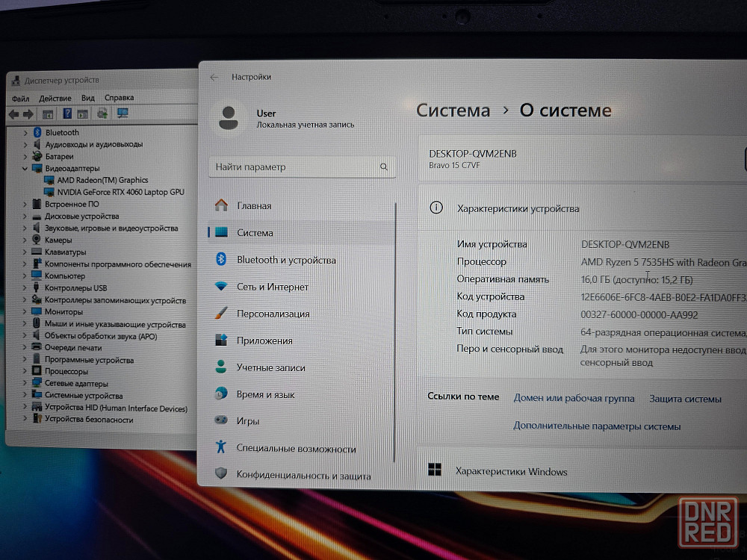Select Мыши и иные указывающие устройства row
Screen dimensions: 747x560
115,324
